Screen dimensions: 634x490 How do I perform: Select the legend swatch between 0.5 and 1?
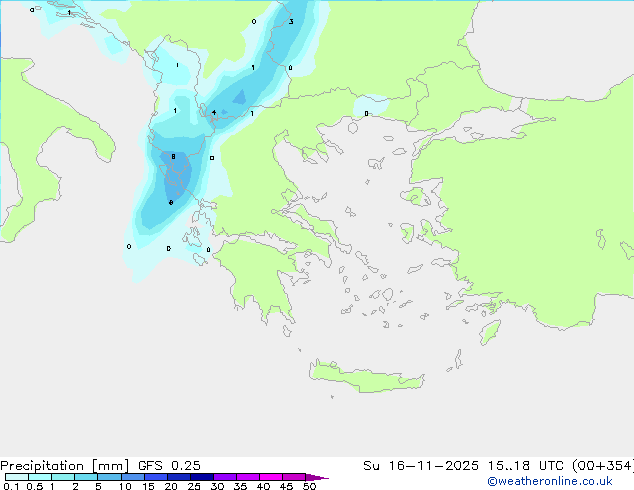[40, 477]
